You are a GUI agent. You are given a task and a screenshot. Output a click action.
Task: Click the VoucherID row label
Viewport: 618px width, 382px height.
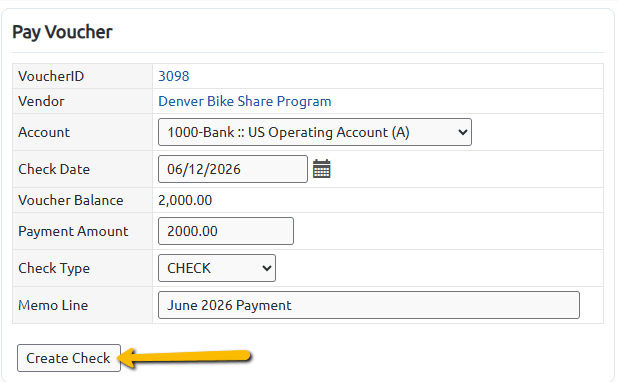coord(51,76)
